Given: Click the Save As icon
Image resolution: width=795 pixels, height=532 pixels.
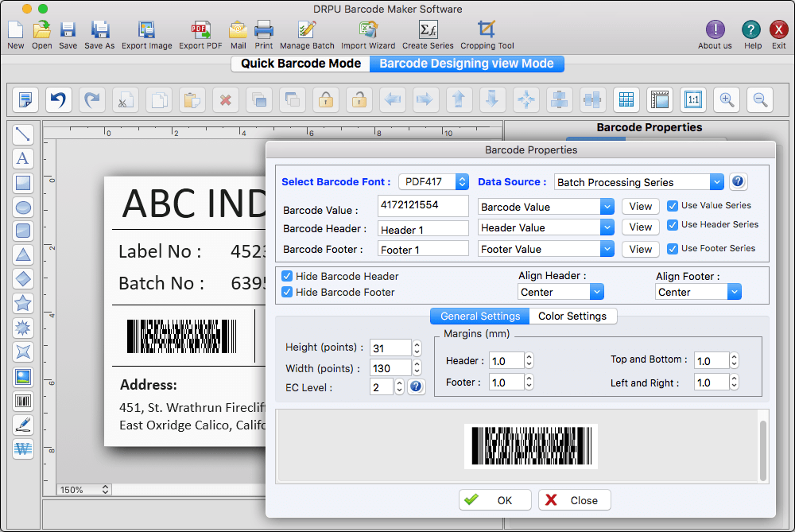Looking at the screenshot, I should pyautogui.click(x=100, y=30).
